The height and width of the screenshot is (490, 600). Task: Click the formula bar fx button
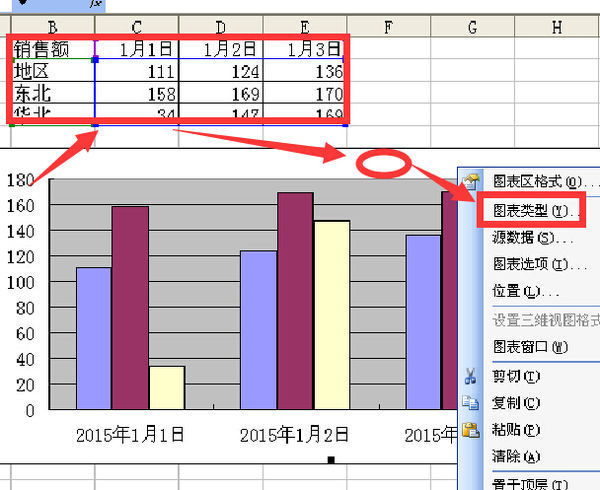[x=96, y=3]
